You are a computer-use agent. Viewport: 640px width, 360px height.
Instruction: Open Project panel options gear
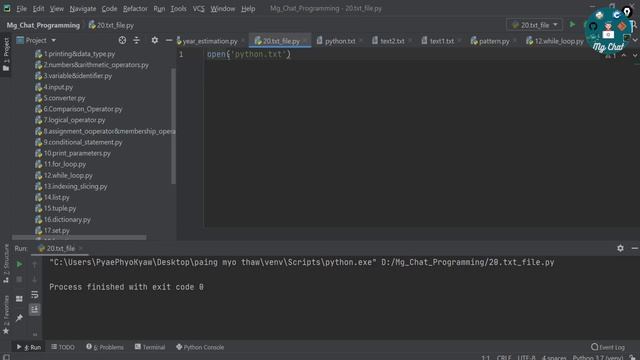[155, 40]
